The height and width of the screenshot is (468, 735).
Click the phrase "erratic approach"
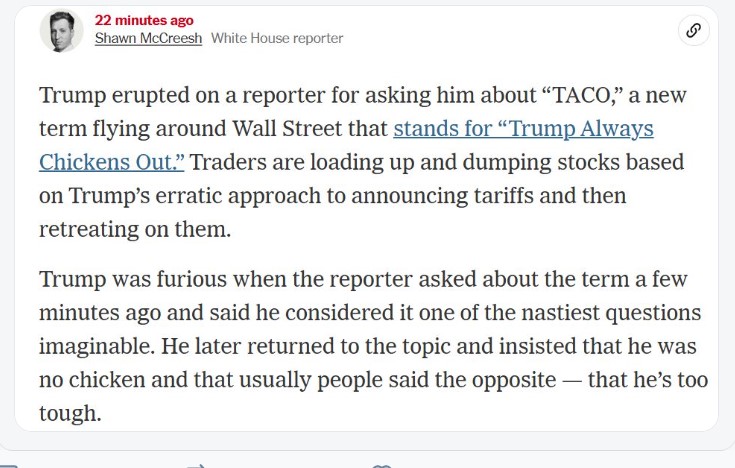coord(238,196)
